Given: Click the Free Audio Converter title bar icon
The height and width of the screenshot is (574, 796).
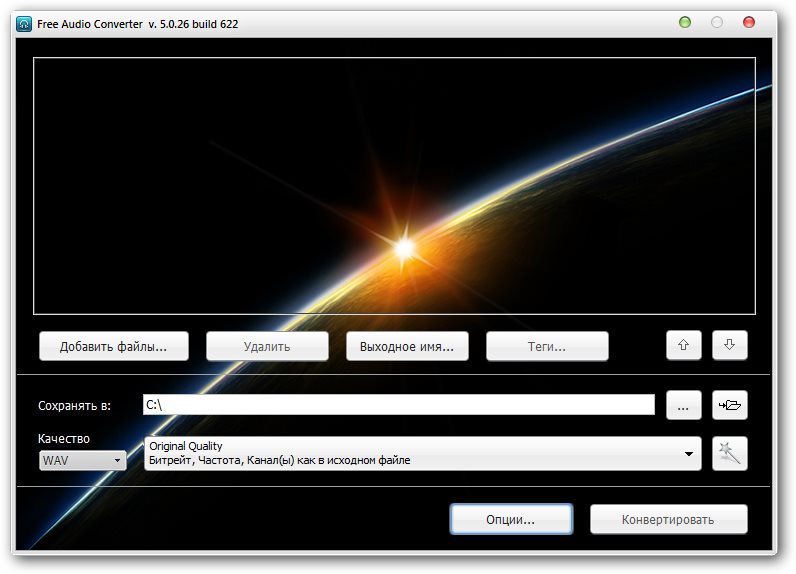Looking at the screenshot, I should pos(24,23).
